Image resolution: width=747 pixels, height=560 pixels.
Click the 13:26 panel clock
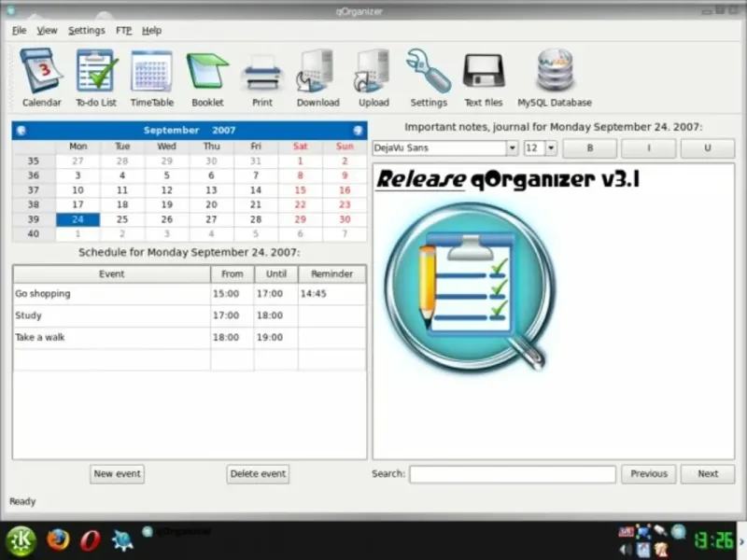pos(713,540)
